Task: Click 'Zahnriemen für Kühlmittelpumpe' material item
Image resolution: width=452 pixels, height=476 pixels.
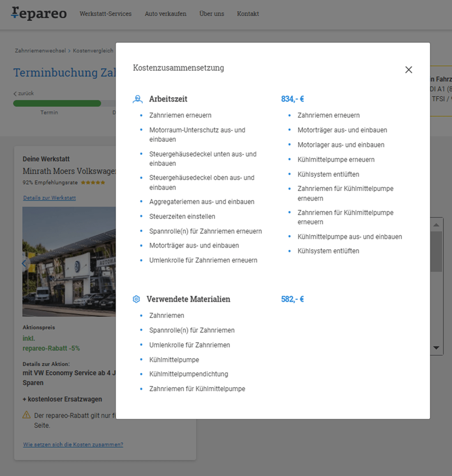Action: [x=197, y=388]
